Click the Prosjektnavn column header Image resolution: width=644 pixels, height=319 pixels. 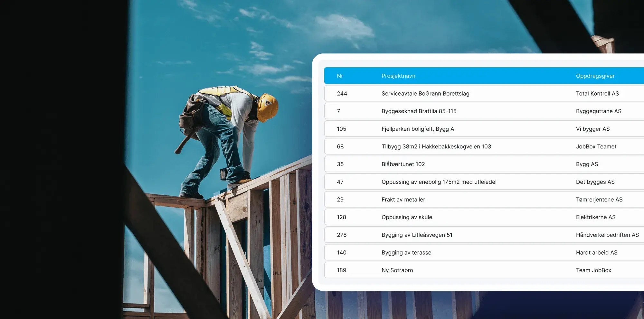[x=398, y=76]
